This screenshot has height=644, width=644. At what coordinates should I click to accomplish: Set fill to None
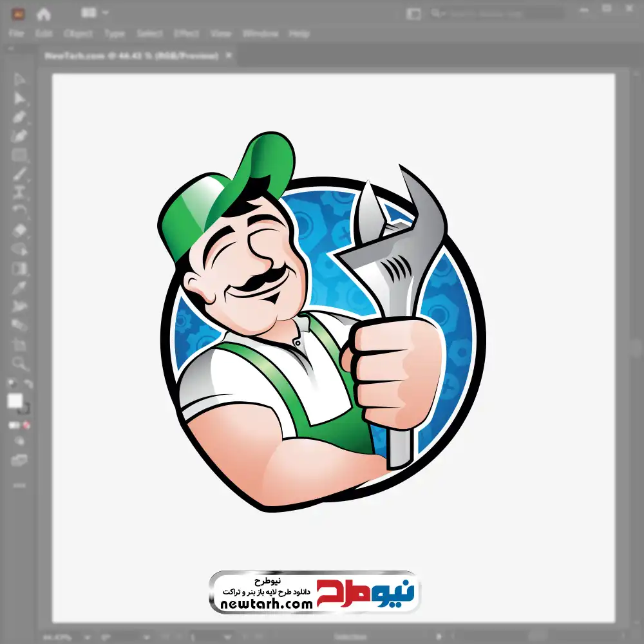27,425
